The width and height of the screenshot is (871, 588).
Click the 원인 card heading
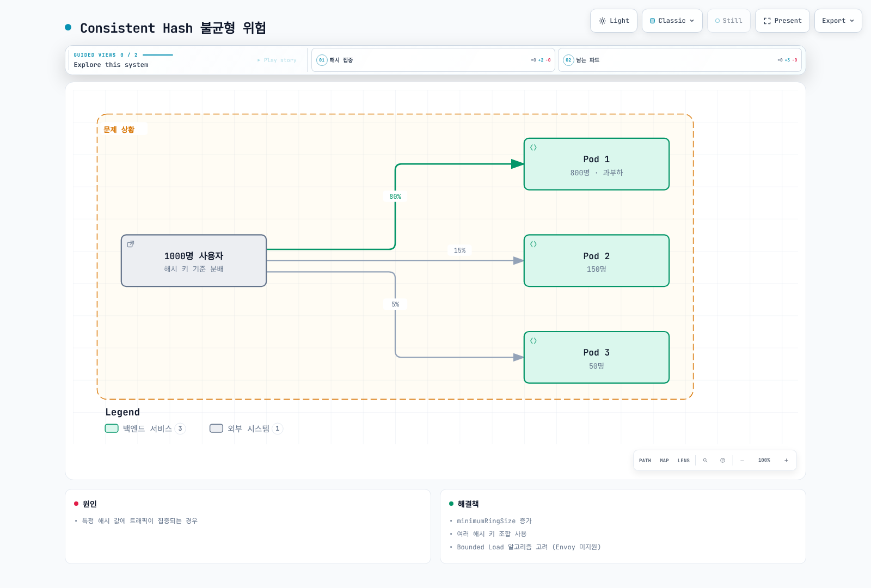tap(90, 504)
